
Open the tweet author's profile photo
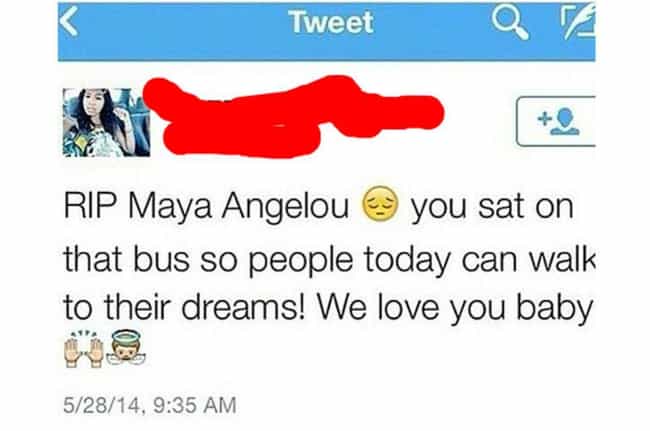point(106,122)
